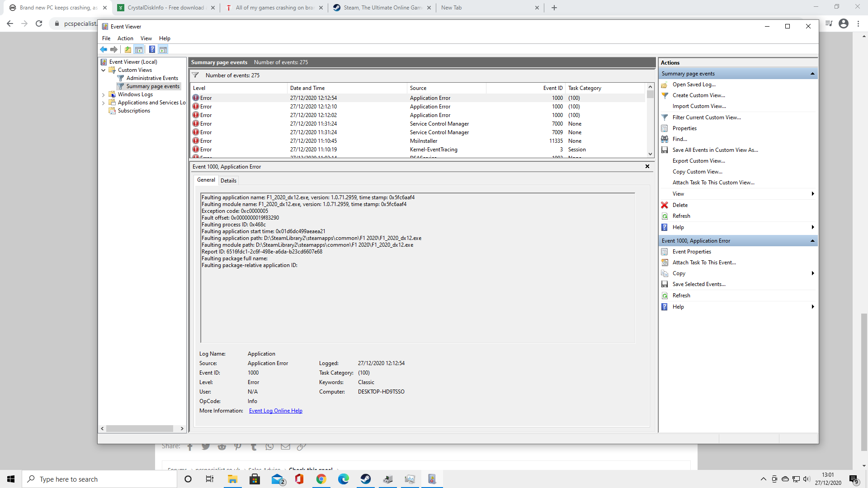Screen dimensions: 868x488
Task: Select Event Viewer (Local) root node
Action: coord(133,62)
